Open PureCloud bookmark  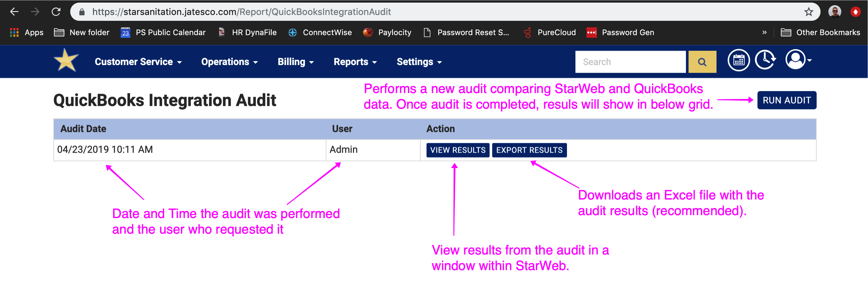550,33
